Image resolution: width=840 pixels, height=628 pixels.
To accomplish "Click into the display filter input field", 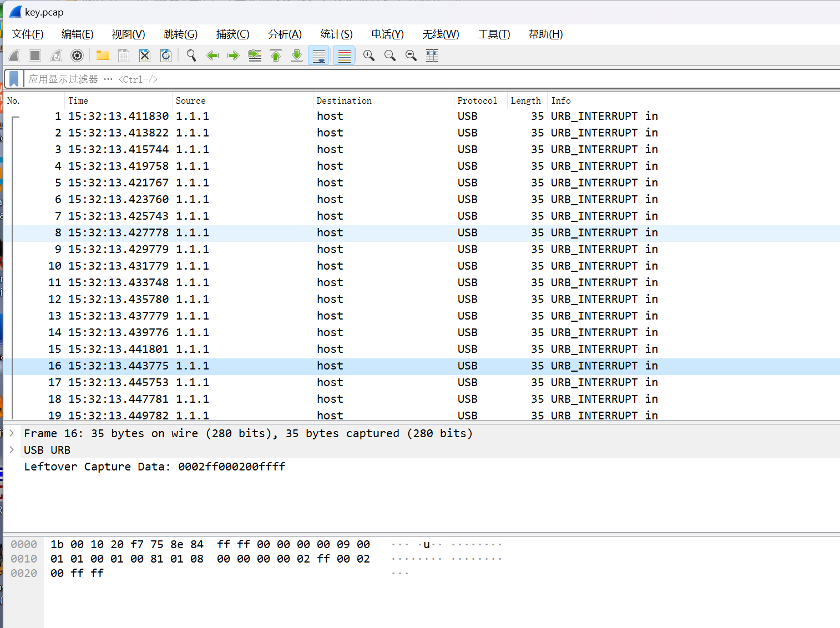I will coord(433,79).
